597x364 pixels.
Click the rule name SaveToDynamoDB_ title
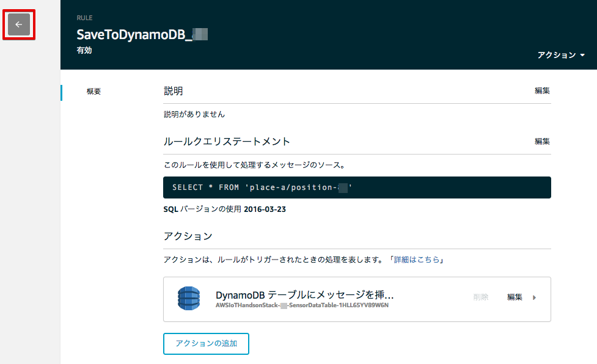click(142, 35)
